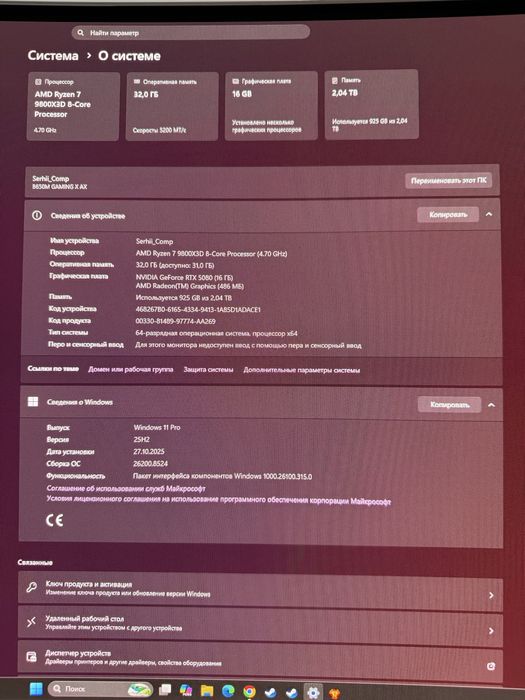Image resolution: width=525 pixels, height=700 pixels.
Task: Collapse the Сведения об устройстве section
Action: coord(489,214)
